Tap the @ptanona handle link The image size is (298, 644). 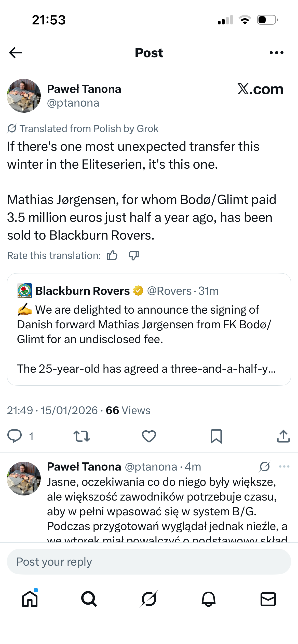(73, 103)
